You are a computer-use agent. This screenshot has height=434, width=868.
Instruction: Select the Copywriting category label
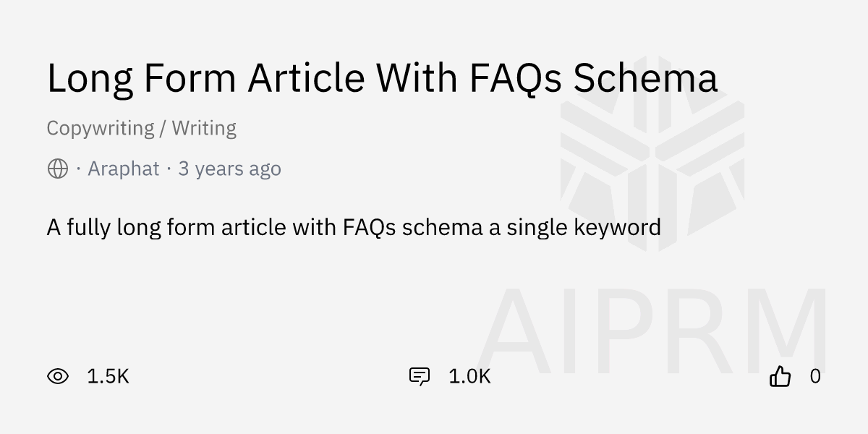coord(101,129)
